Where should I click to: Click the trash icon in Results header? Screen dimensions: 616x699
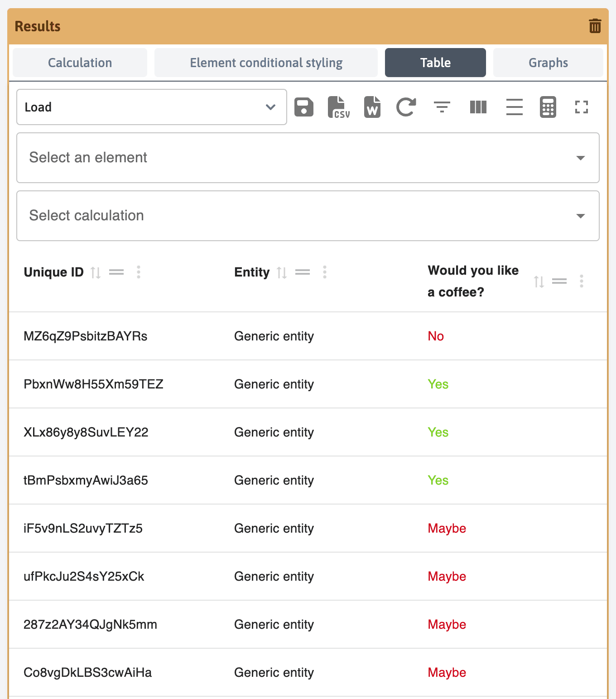595,26
